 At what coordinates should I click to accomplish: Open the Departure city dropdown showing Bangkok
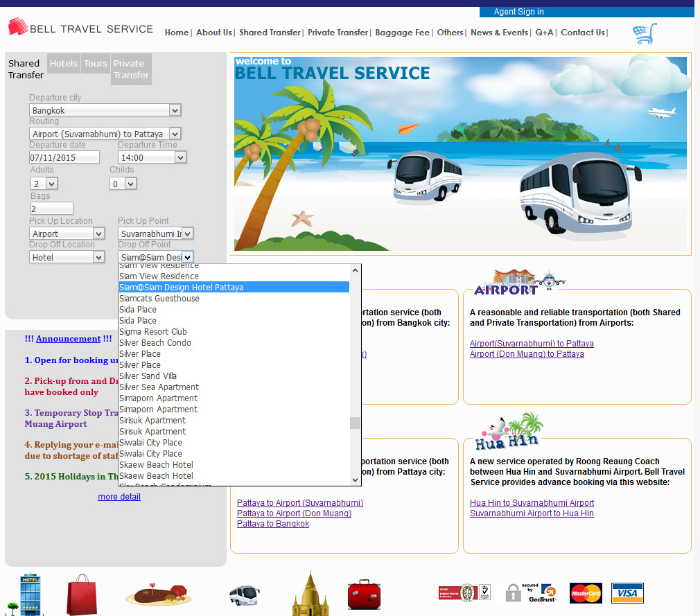(105, 109)
